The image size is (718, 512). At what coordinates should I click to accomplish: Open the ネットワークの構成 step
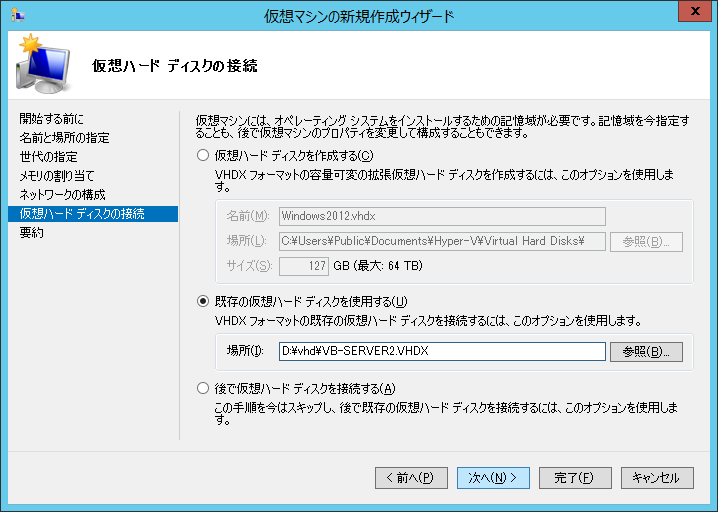[62, 195]
